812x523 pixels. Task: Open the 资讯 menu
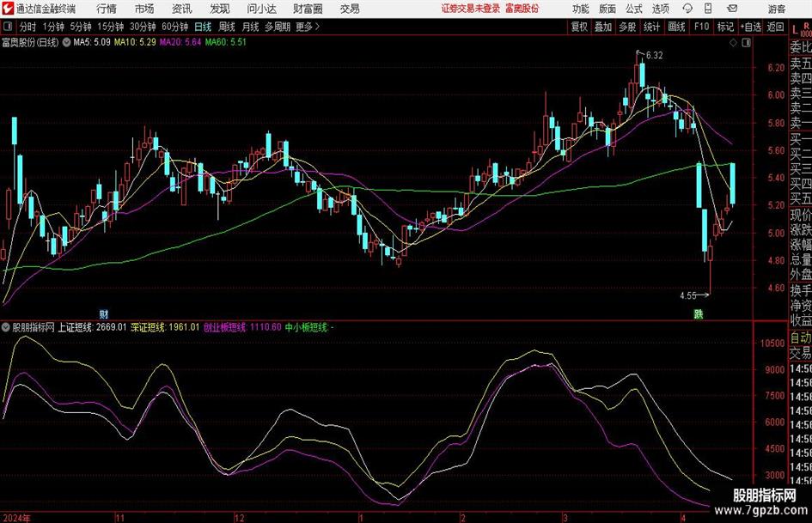coord(182,9)
